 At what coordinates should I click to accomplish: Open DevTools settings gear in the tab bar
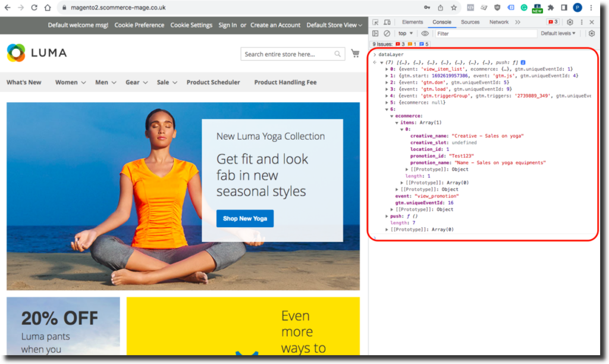pyautogui.click(x=570, y=22)
